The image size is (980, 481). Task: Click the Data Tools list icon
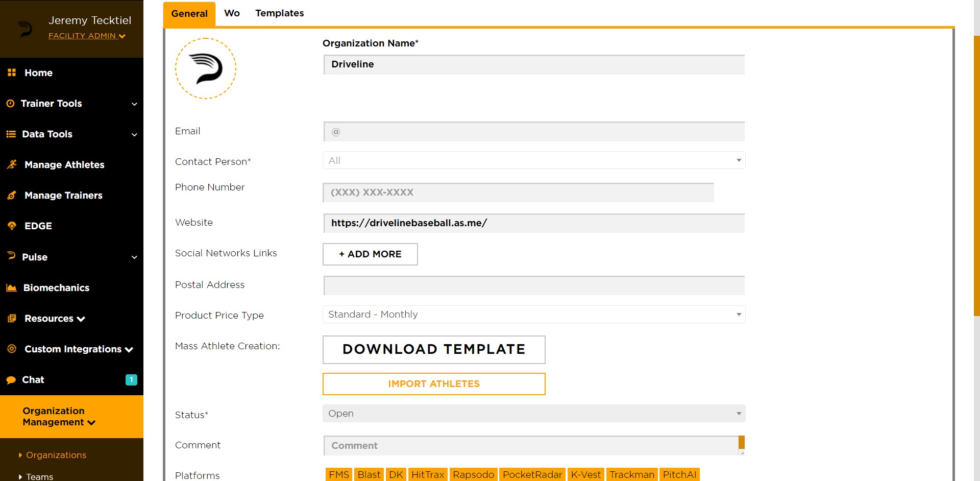tap(11, 134)
